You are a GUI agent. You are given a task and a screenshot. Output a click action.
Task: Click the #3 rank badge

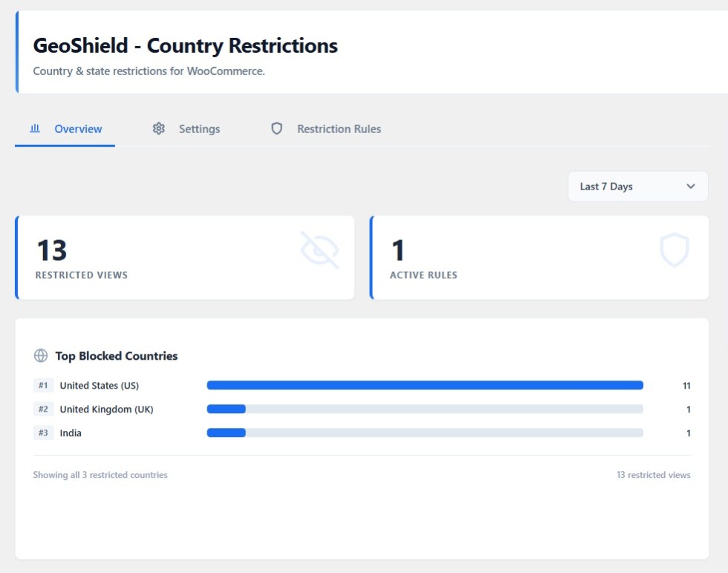pyautogui.click(x=43, y=433)
